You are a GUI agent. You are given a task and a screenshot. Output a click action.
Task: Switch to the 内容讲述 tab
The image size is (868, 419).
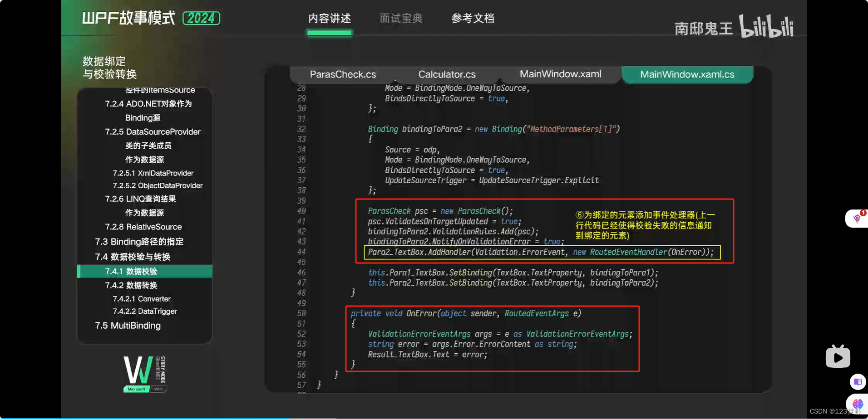click(x=330, y=19)
